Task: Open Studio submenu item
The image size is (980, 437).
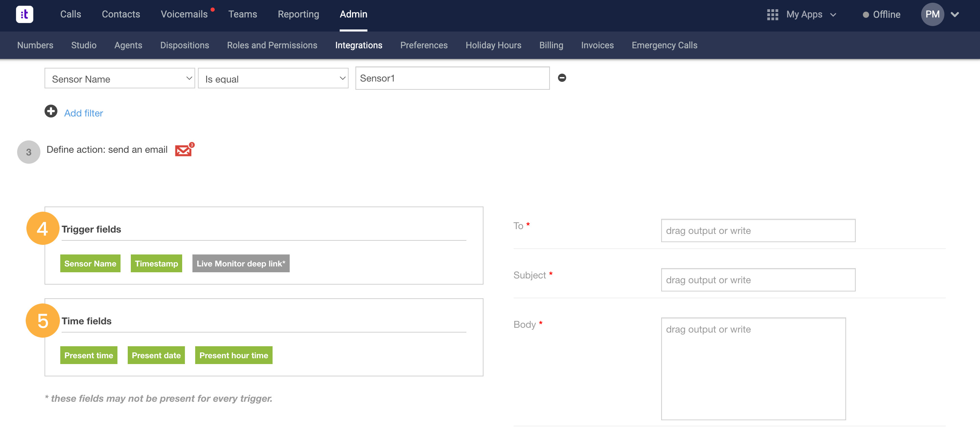Action: 84,45
